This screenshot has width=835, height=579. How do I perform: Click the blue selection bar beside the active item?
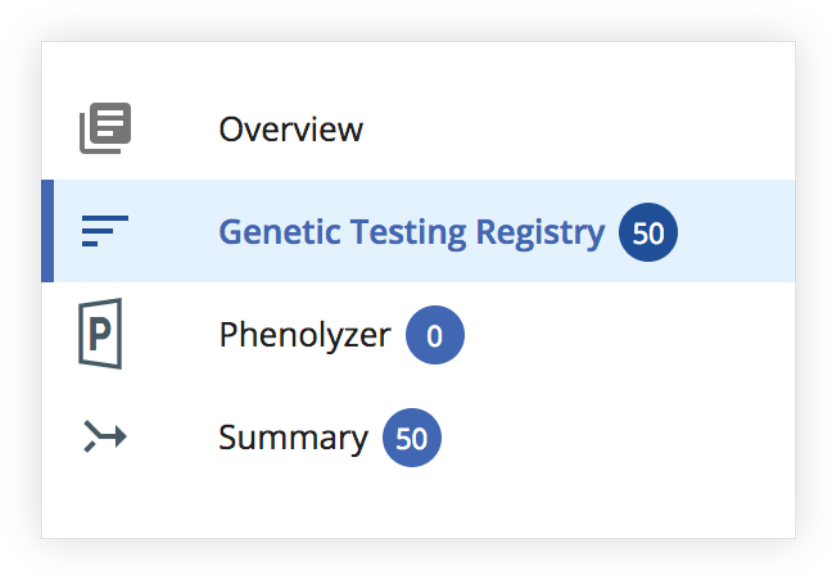point(46,231)
